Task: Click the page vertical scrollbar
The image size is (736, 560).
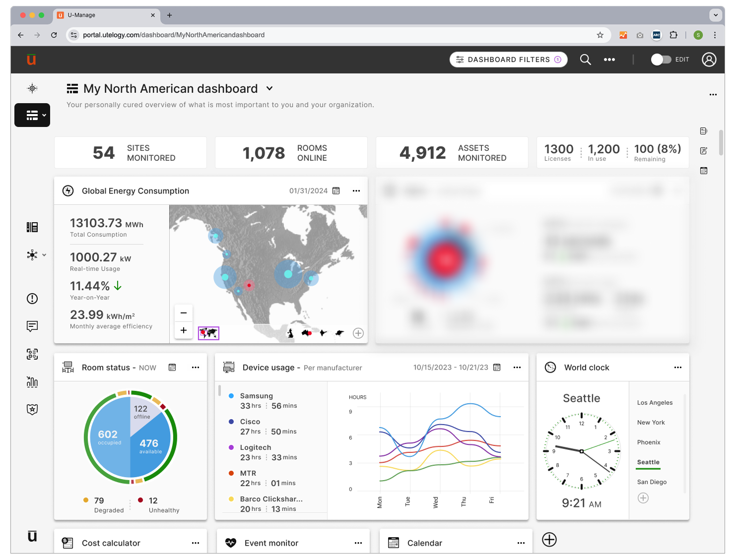Action: pyautogui.click(x=721, y=142)
